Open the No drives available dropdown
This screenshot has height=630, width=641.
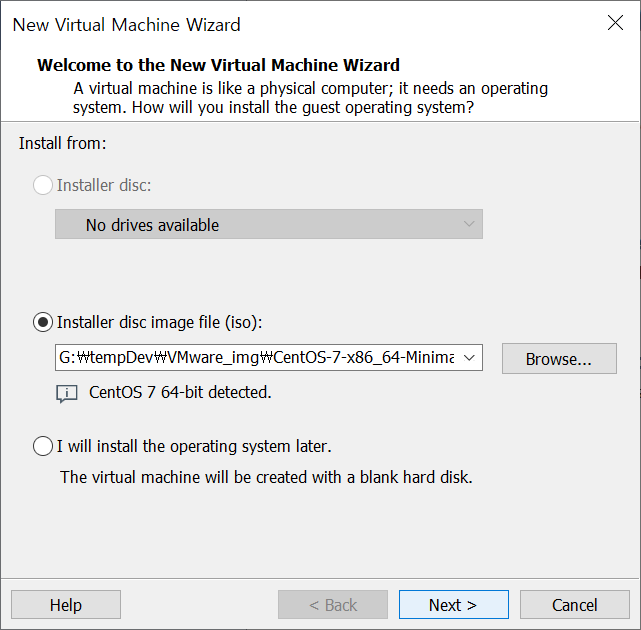point(269,224)
